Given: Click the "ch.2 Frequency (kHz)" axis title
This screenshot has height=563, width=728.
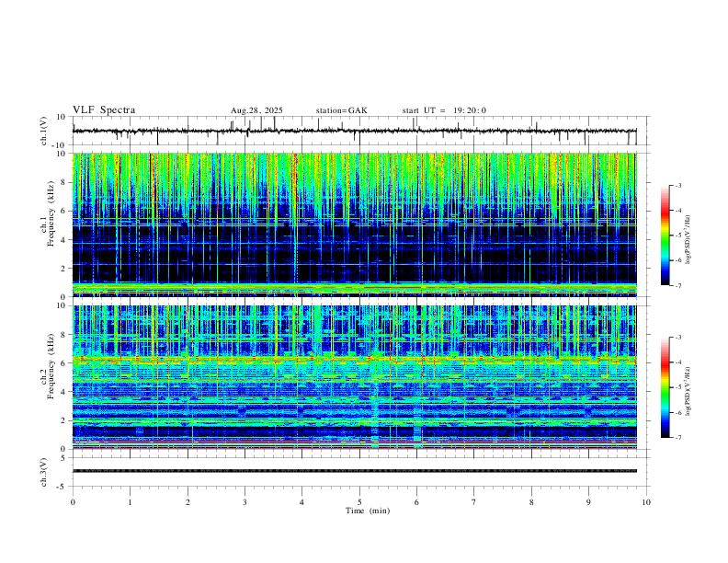Looking at the screenshot, I should tap(48, 366).
